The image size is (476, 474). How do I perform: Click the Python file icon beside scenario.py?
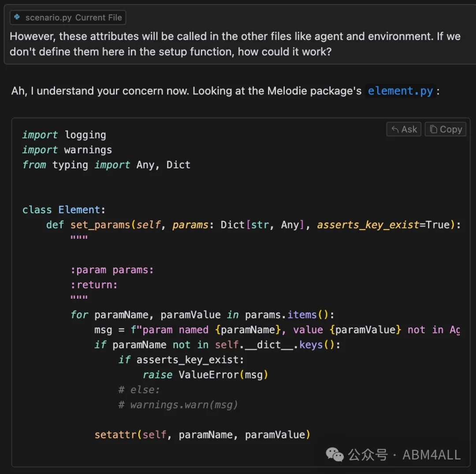click(x=17, y=17)
